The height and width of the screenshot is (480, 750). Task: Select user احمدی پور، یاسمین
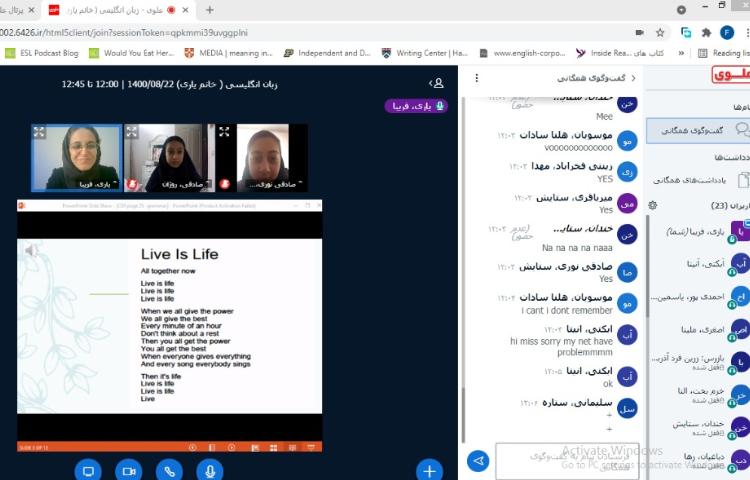pos(701,297)
